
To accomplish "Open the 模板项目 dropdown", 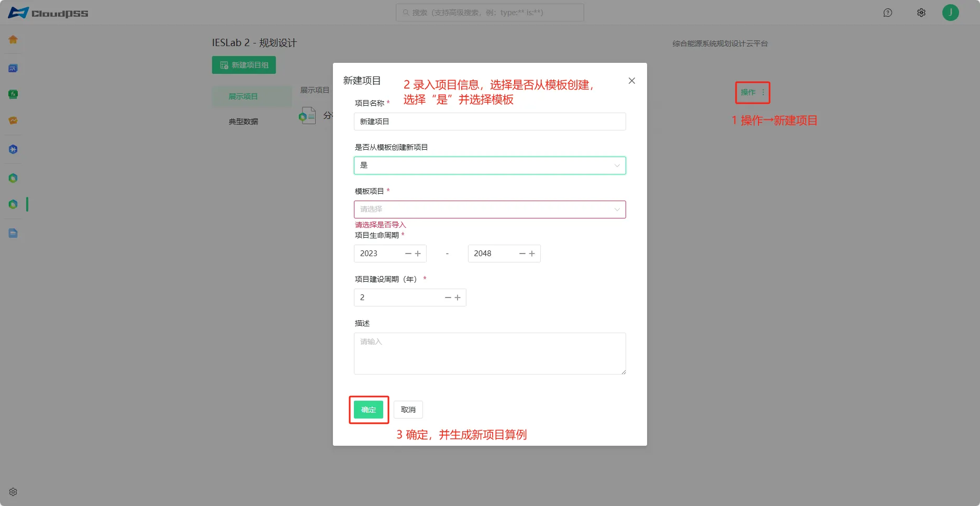I will pos(490,210).
